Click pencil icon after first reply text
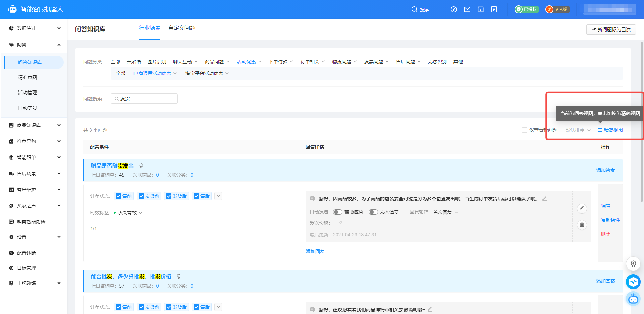Image resolution: width=644 pixels, height=314 pixels. [x=545, y=198]
